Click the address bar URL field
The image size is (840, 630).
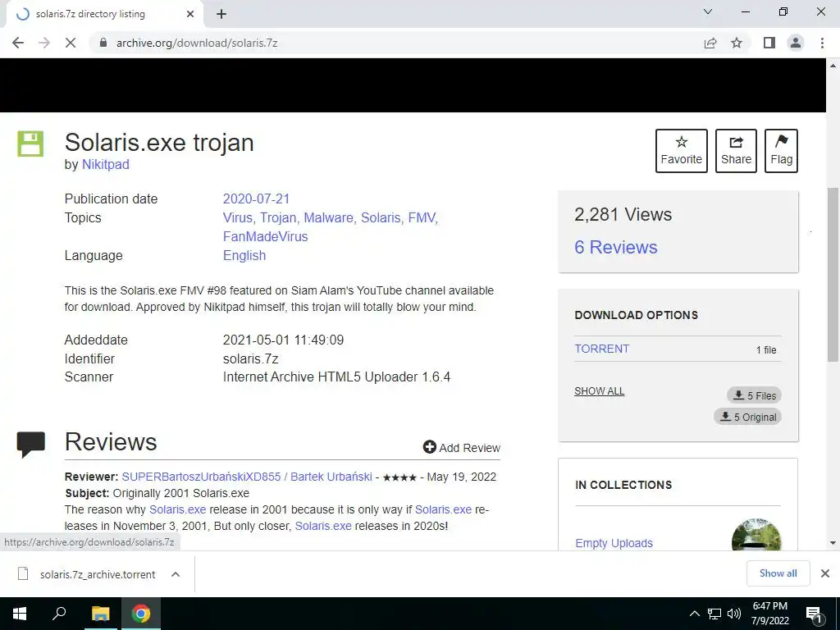pos(396,43)
